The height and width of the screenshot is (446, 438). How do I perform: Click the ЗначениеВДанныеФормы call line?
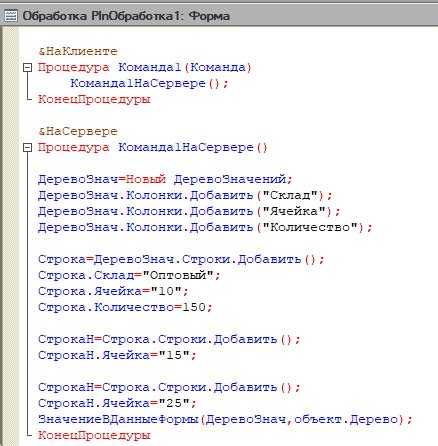225,419
